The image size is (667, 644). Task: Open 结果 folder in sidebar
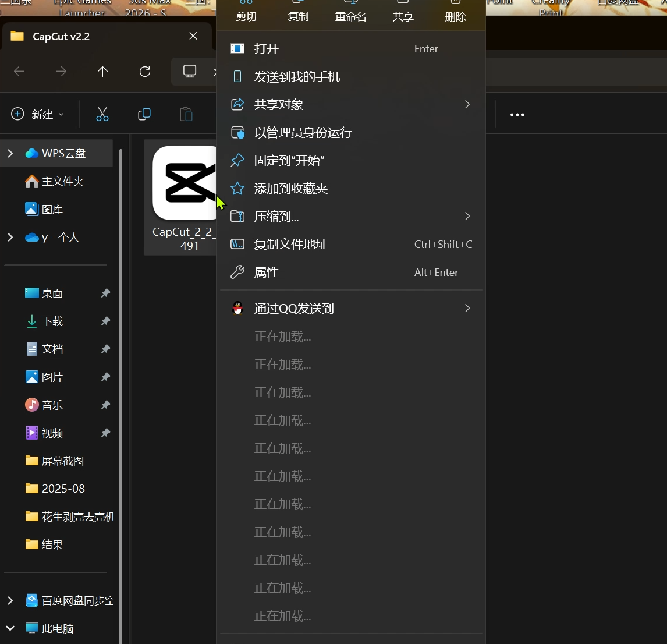click(44, 544)
